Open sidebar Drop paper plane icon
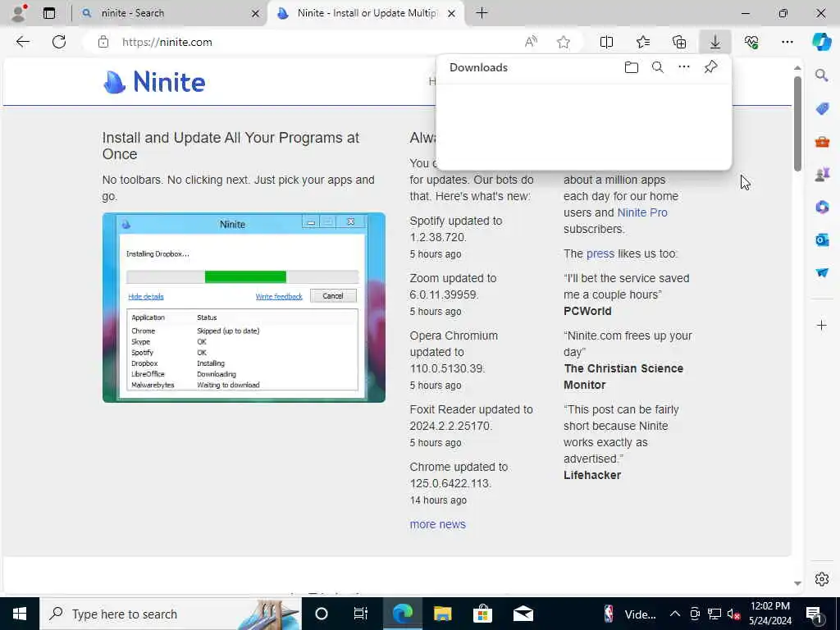This screenshot has height=630, width=840. 822,272
